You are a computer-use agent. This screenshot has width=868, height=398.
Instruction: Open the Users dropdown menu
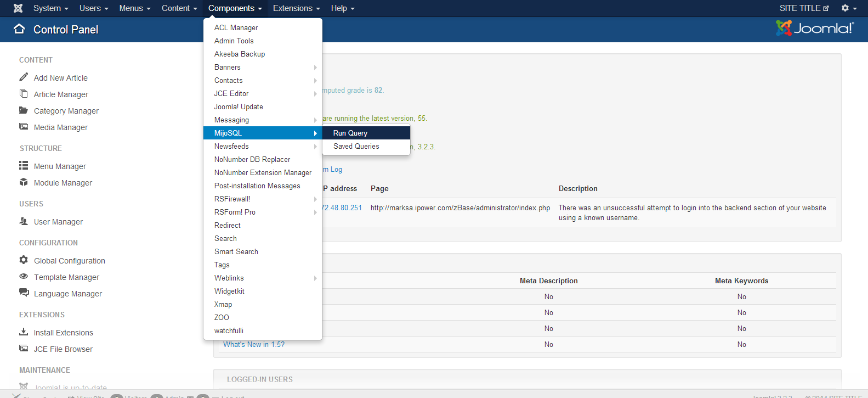click(x=94, y=8)
